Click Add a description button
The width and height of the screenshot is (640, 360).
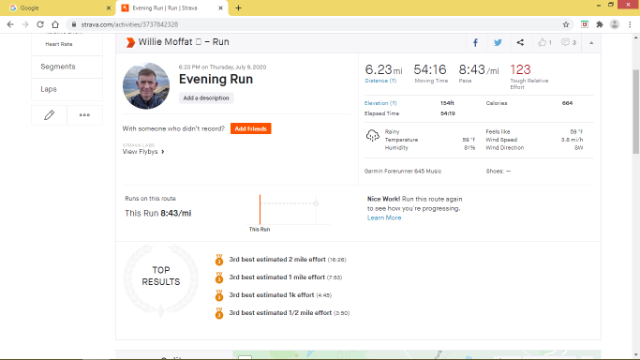[x=206, y=98]
